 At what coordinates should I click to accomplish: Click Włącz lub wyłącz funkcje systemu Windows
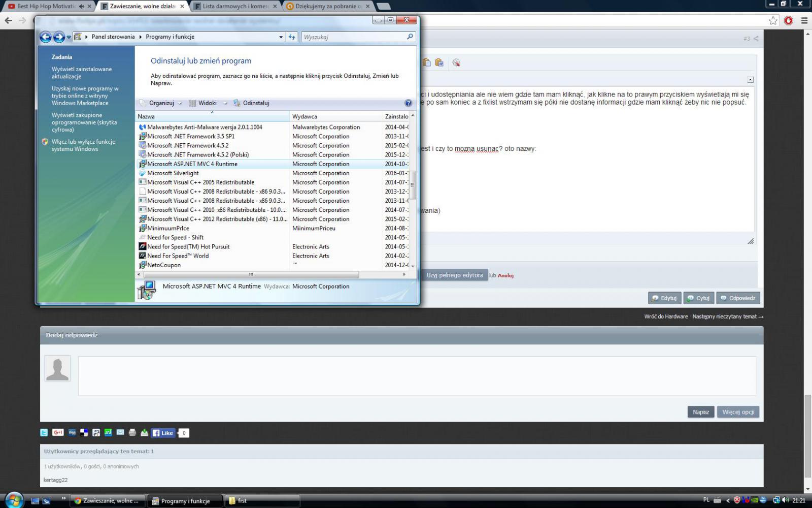point(83,145)
